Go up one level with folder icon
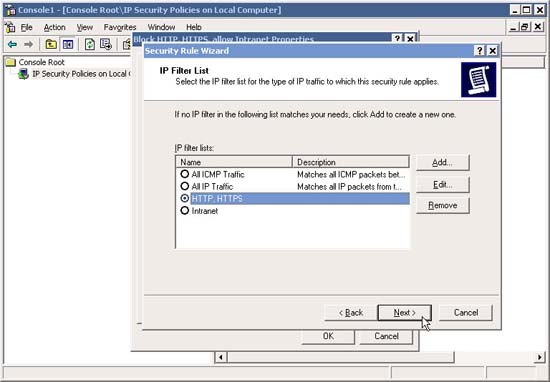This screenshot has width=550, height=382. click(x=51, y=45)
